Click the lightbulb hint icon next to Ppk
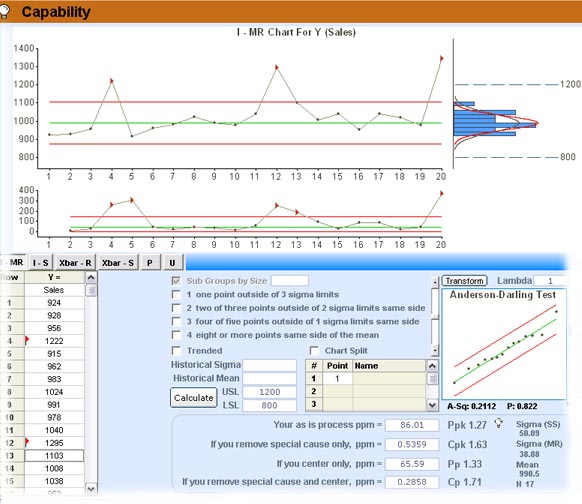 (x=498, y=423)
